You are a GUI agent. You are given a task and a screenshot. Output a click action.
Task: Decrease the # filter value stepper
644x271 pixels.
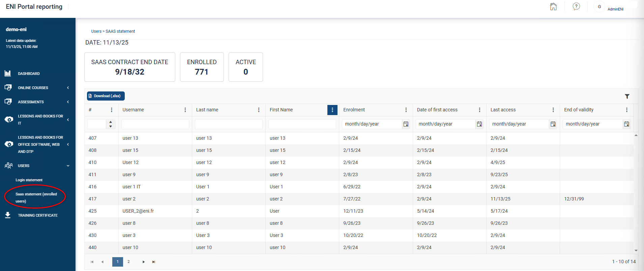pos(111,127)
